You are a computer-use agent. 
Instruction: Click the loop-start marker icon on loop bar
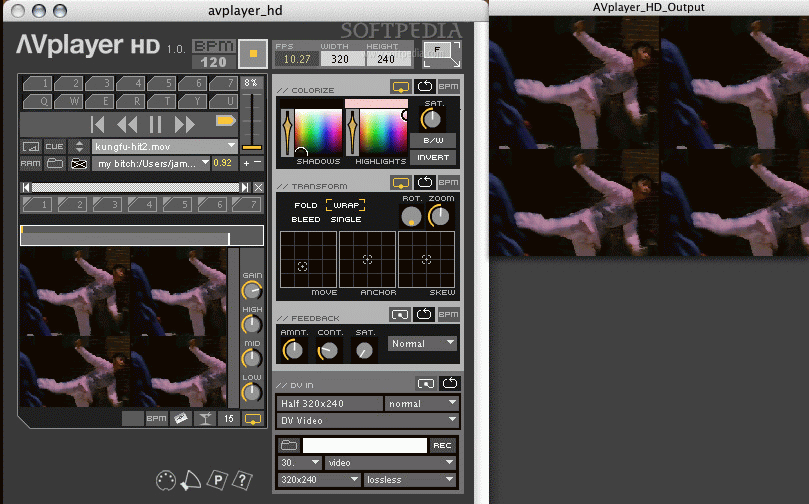[26, 187]
